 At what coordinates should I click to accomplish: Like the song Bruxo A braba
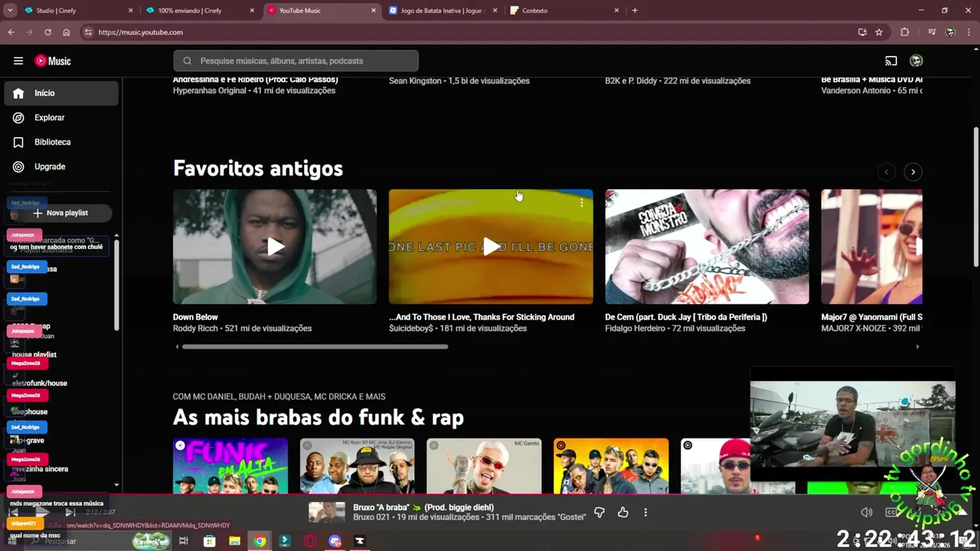click(x=623, y=513)
